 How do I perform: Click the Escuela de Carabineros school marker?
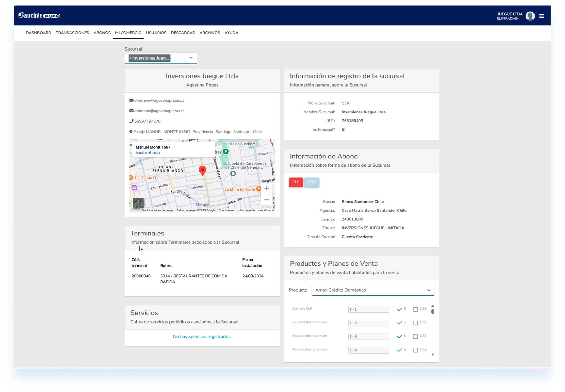233,174
